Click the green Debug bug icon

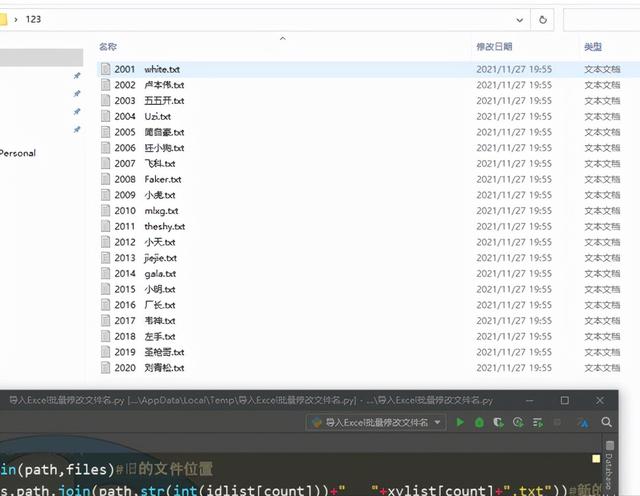[x=480, y=422]
